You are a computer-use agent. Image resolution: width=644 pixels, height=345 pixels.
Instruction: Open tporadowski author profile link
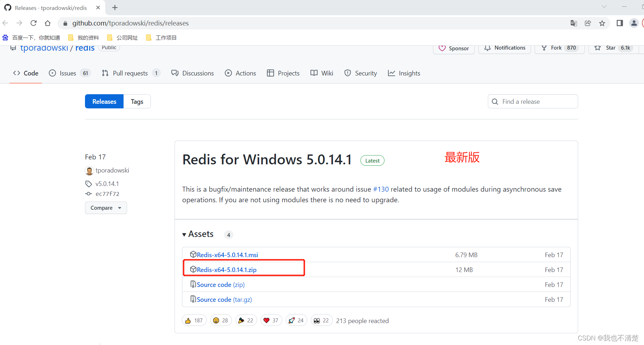coord(112,170)
